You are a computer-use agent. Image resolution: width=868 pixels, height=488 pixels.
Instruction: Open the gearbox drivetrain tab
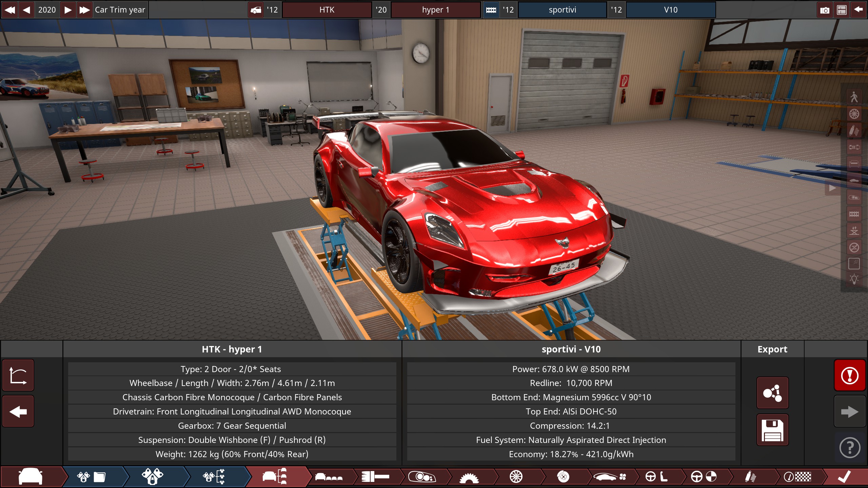469,477
